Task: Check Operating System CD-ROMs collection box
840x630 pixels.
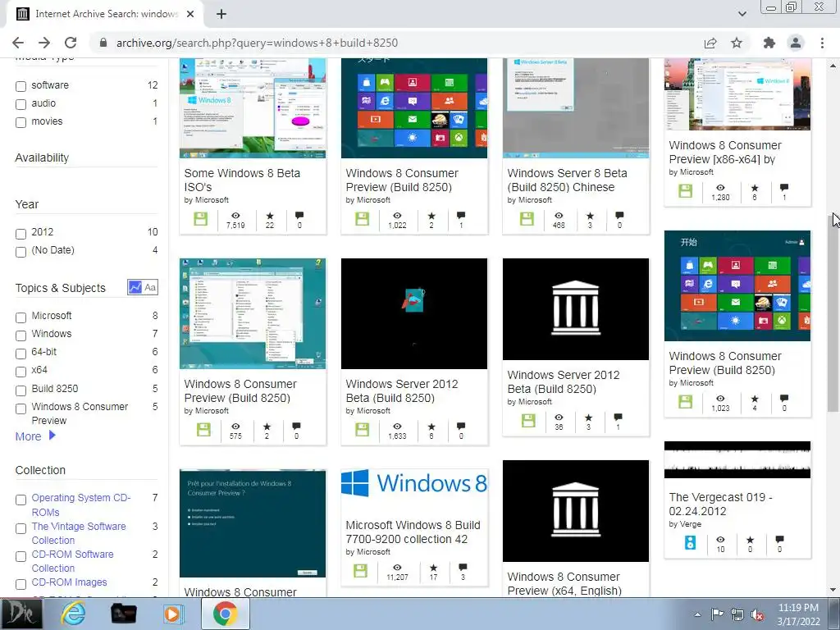Action: [x=21, y=500]
